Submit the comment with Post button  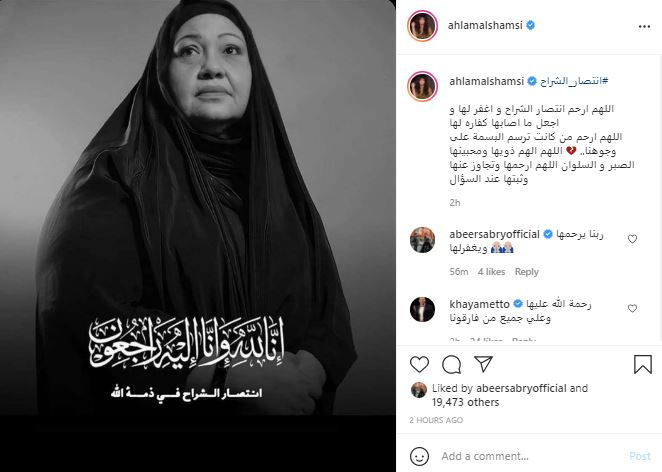pos(640,456)
